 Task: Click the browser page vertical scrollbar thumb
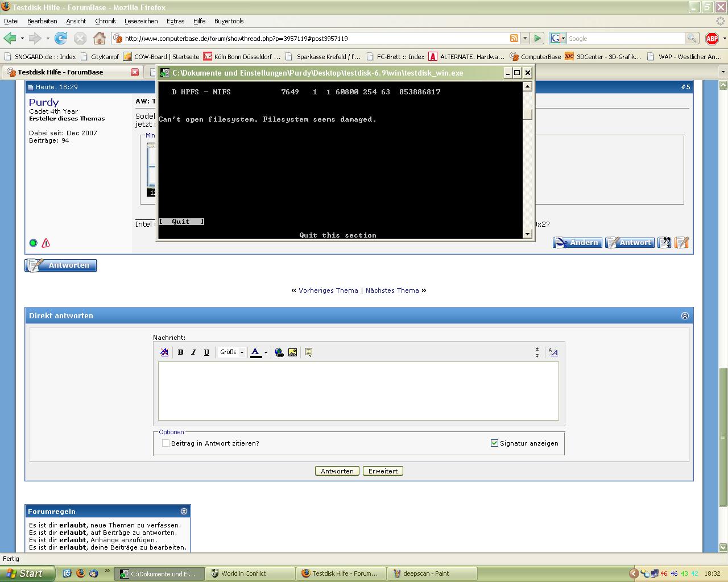point(723,438)
